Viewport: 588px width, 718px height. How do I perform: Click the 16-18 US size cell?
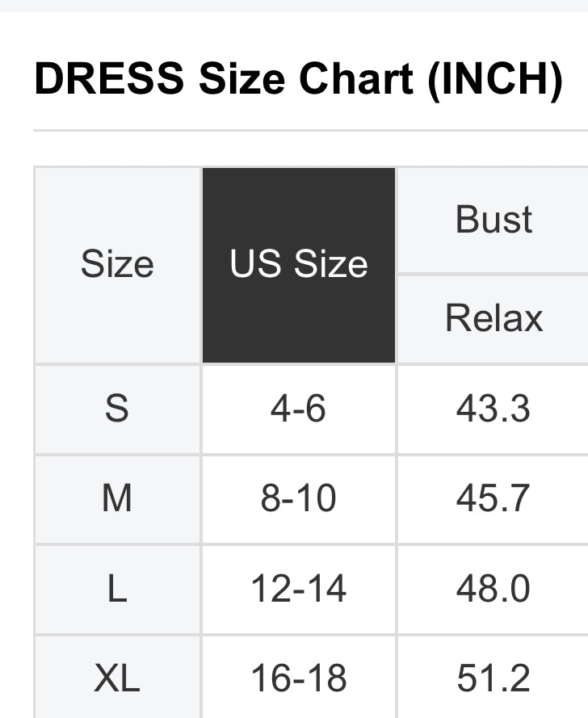click(x=299, y=678)
